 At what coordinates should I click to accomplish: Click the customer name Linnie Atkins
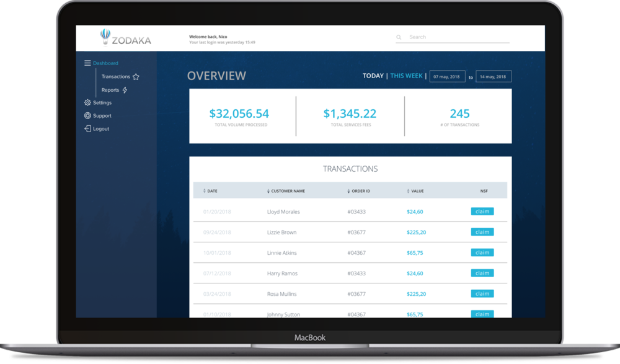(281, 253)
